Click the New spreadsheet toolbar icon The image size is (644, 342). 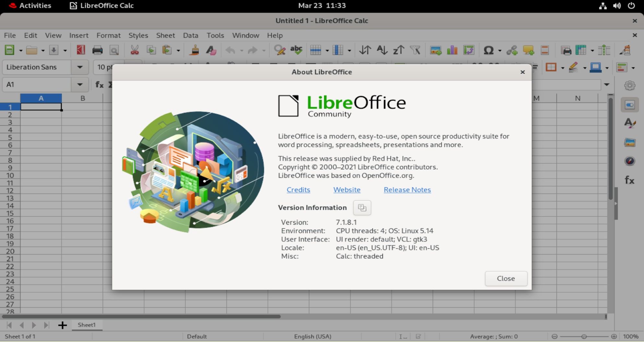click(x=9, y=50)
